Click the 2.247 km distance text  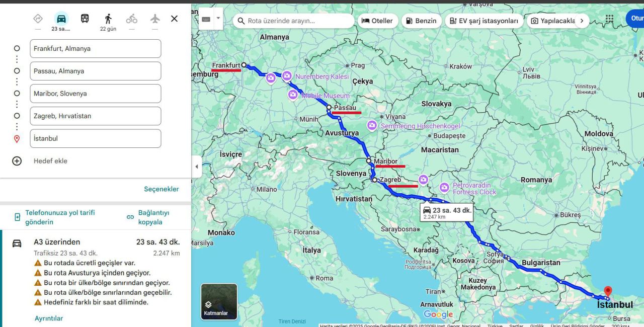point(167,253)
